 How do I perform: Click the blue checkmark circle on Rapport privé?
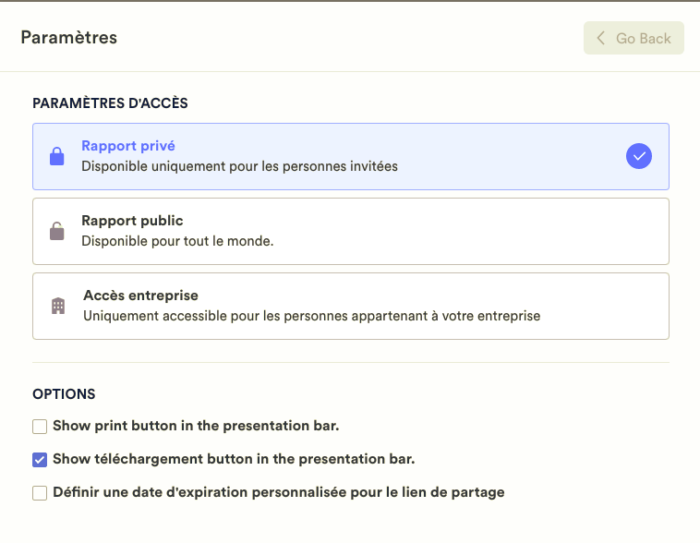(639, 156)
